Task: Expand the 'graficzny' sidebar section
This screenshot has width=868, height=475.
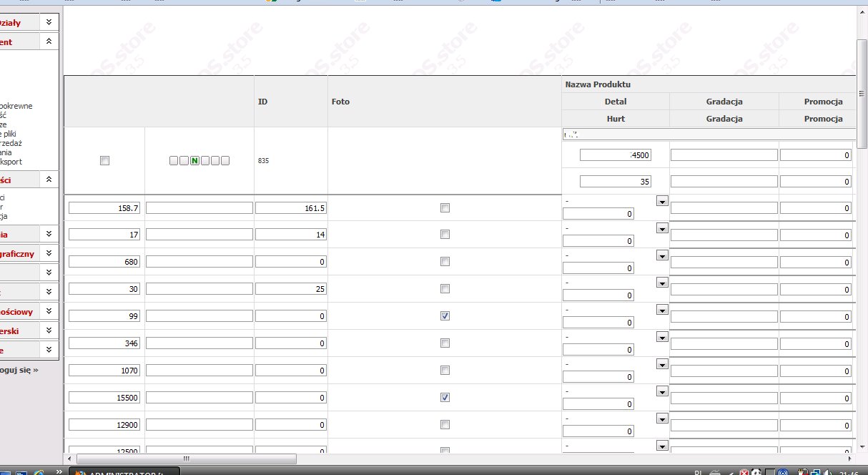Action: [x=48, y=253]
